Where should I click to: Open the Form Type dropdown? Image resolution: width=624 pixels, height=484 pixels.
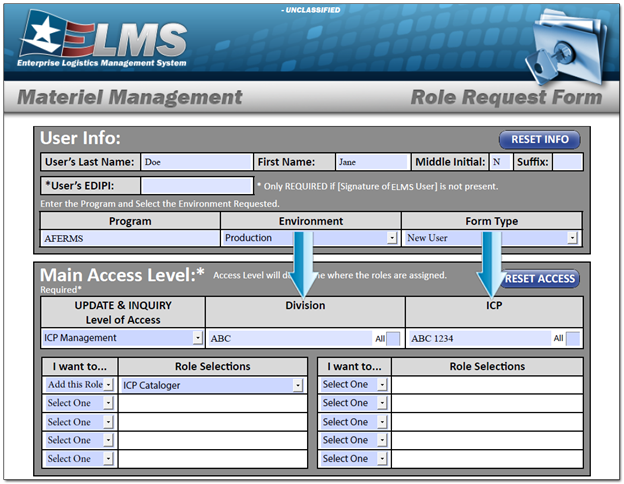[572, 238]
